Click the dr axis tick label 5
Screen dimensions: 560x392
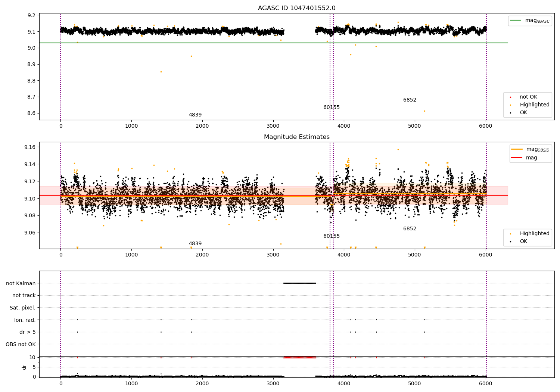34,367
